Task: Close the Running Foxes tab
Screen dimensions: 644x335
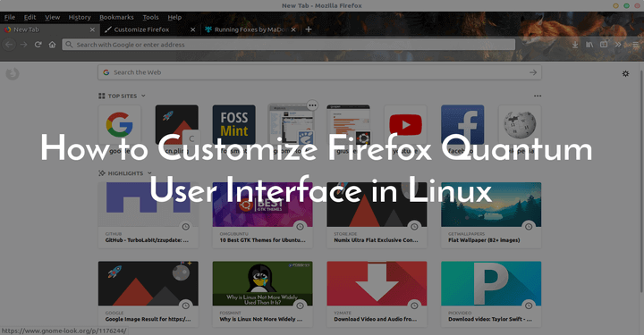Action: point(293,29)
